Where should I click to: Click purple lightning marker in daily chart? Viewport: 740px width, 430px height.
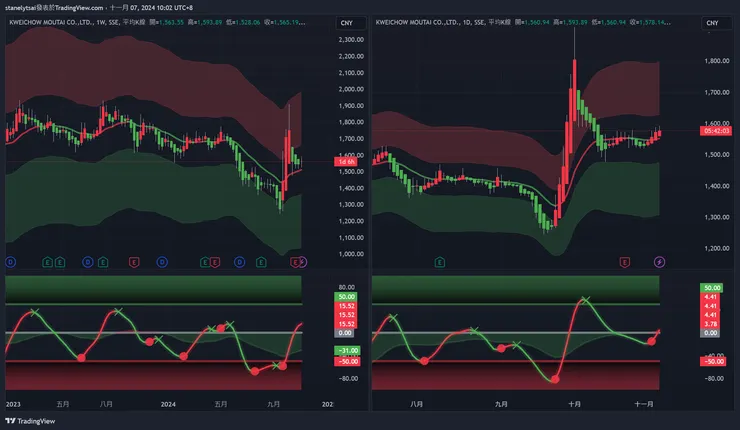pyautogui.click(x=659, y=262)
